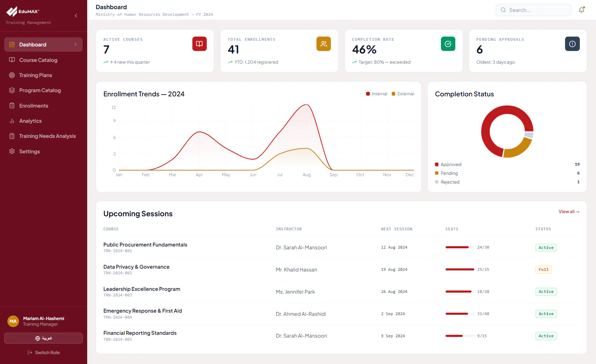596x364 pixels.
Task: Go to Training Plans
Action: [x=43, y=75]
